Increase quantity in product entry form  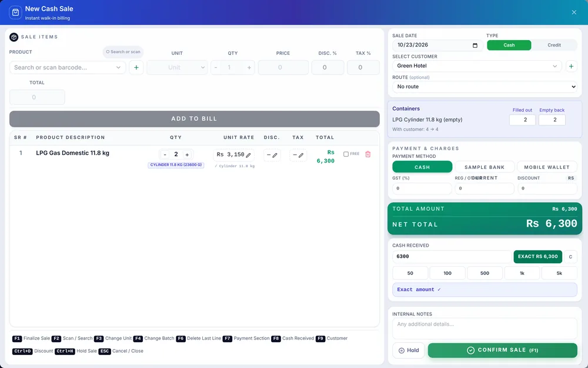[249, 68]
